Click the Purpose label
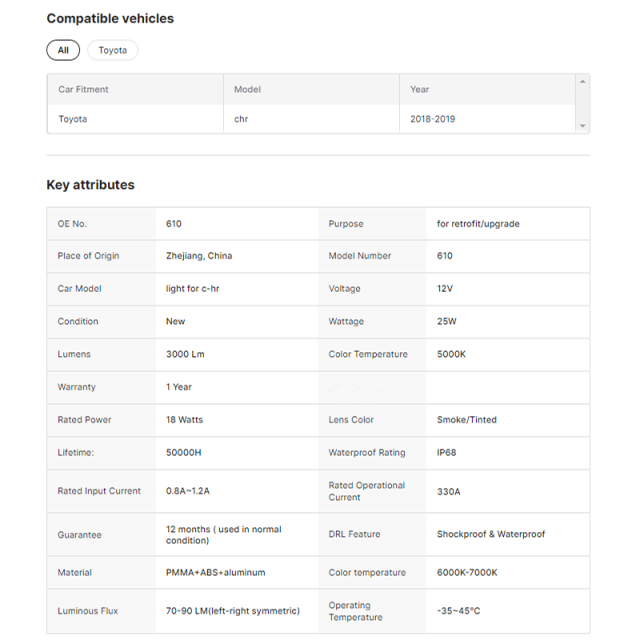The image size is (640, 640). click(x=346, y=224)
